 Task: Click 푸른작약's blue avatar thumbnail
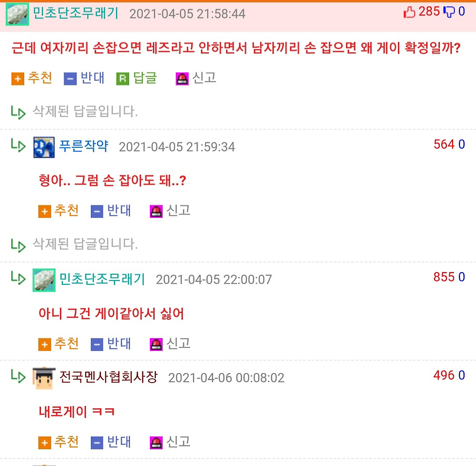coord(44,147)
